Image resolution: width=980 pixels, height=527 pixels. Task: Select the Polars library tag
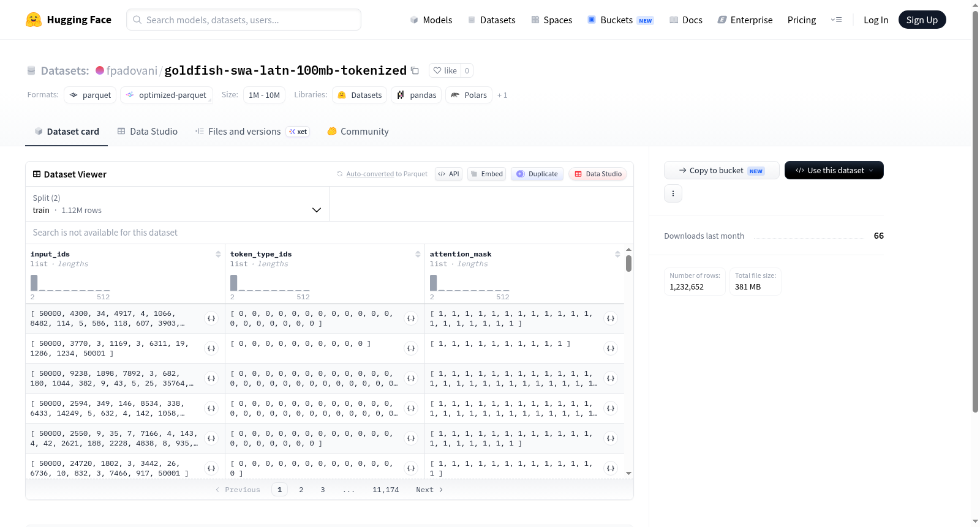(469, 95)
